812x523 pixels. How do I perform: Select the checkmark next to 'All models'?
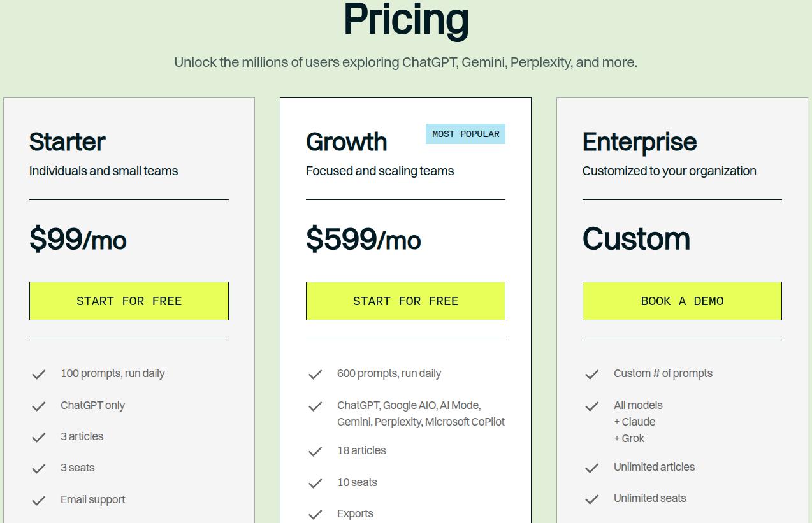591,406
